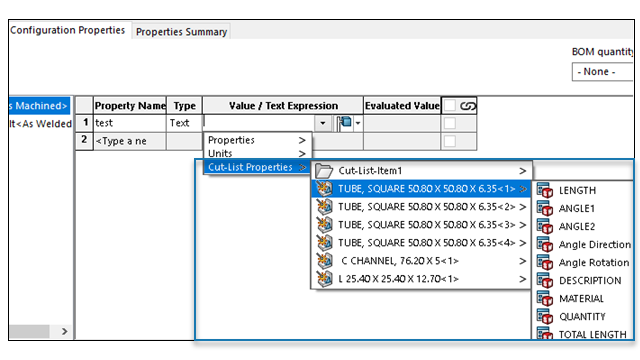Click the QUANTITY property icon
Viewport: 640px width, 360px height.
(x=545, y=316)
